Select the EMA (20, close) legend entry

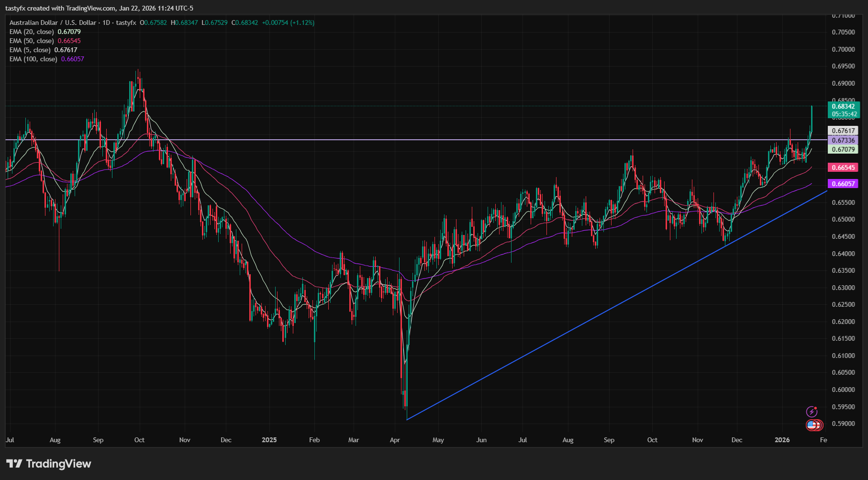(x=31, y=32)
